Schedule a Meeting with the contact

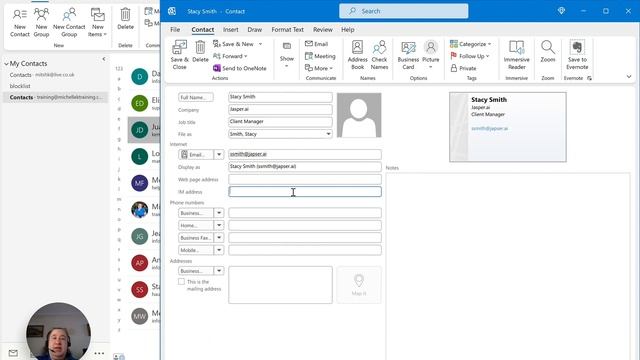pyautogui.click(x=320, y=56)
